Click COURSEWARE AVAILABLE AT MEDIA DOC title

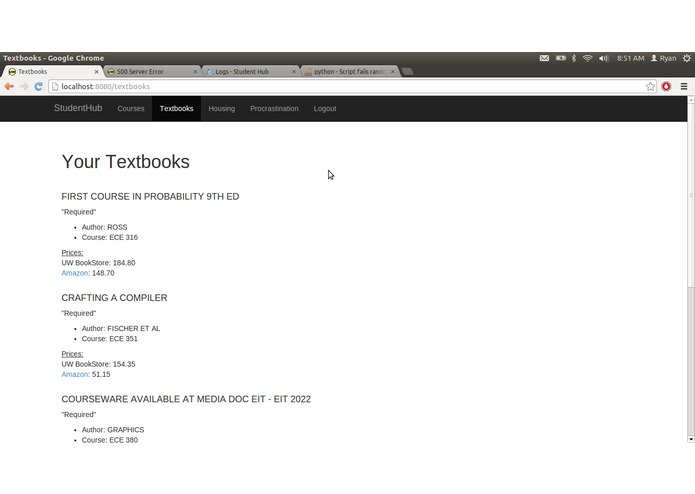(x=186, y=399)
